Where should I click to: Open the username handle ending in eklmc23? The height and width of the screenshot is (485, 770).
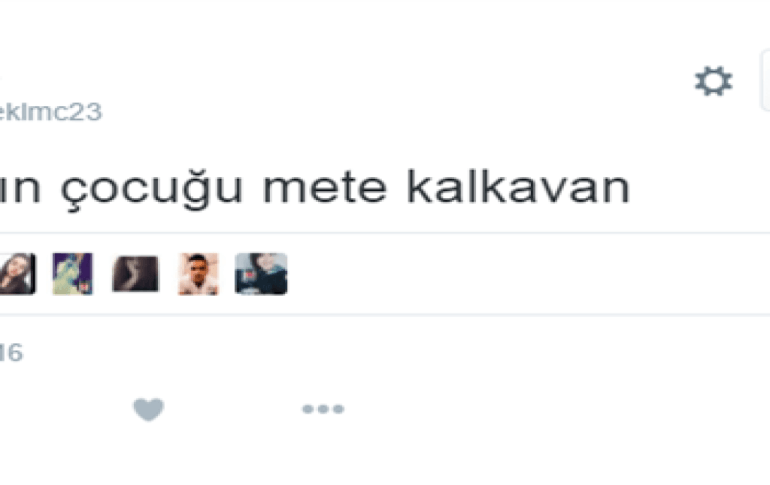(x=51, y=112)
